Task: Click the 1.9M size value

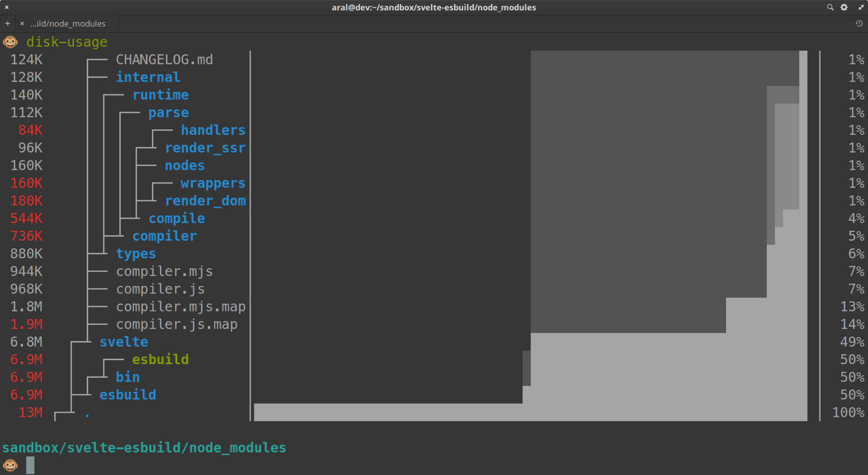Action: (x=27, y=325)
